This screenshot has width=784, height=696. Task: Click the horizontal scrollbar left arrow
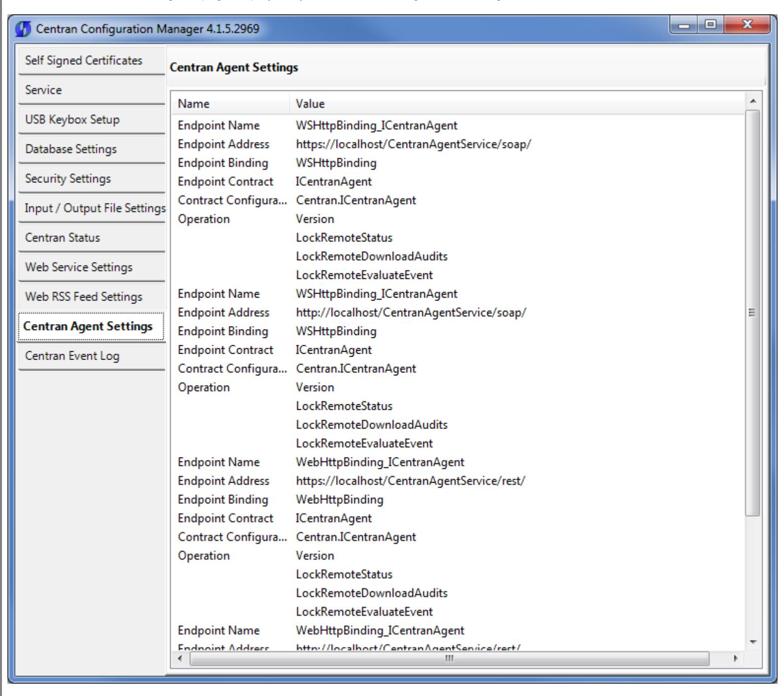180,658
